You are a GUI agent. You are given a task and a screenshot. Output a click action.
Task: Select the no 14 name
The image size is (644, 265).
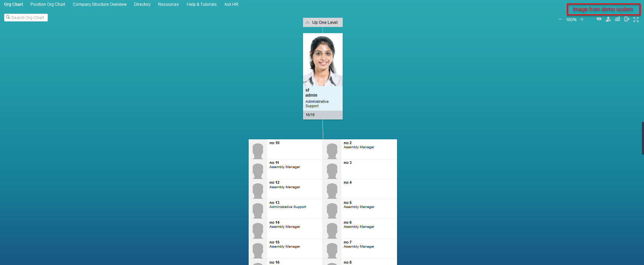tap(274, 222)
